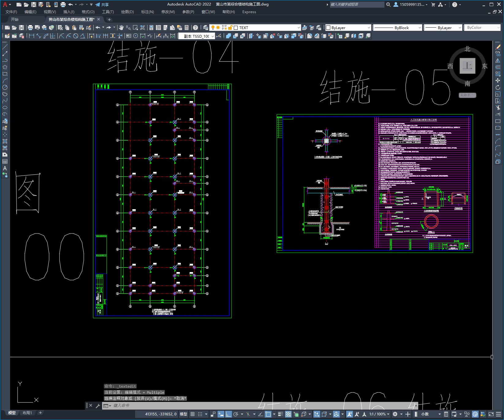Image resolution: width=504 pixels, height=420 pixels.
Task: Switch to the 布局1 layout tab
Action: [x=27, y=413]
